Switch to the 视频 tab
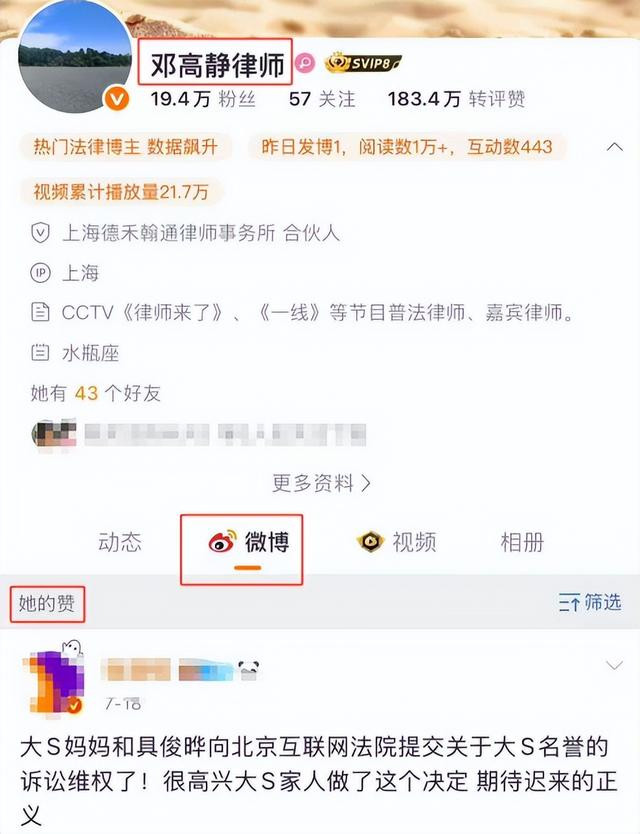Image resolution: width=640 pixels, height=834 pixels. pos(396,542)
